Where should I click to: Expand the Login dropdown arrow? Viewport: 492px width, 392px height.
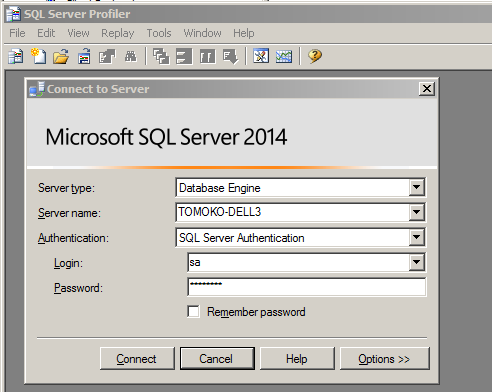[x=417, y=262]
